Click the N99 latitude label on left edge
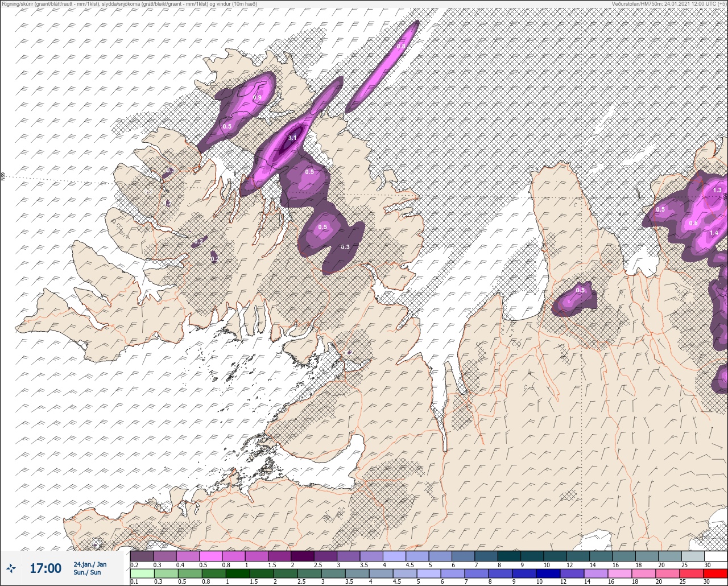Screen dimensions: 728x586 point(3,177)
